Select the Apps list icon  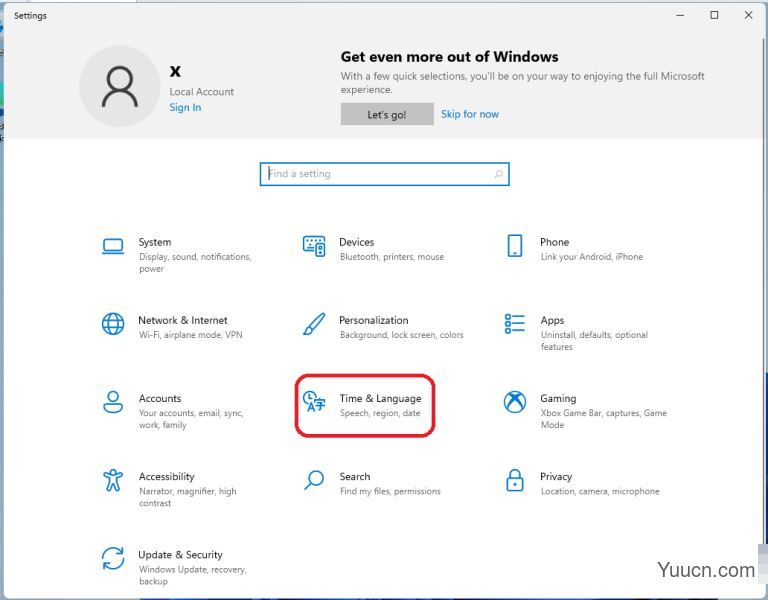pos(515,324)
